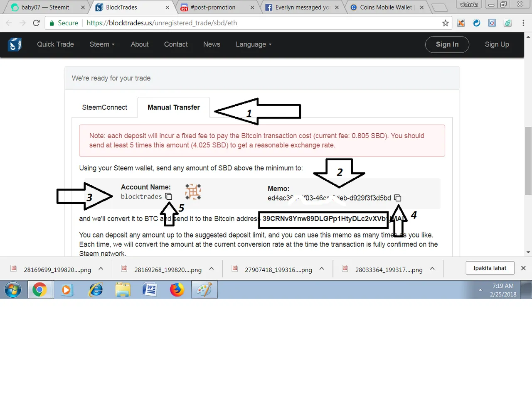The image size is (532, 414).
Task: Click the blue circular extension icon
Action: click(477, 23)
